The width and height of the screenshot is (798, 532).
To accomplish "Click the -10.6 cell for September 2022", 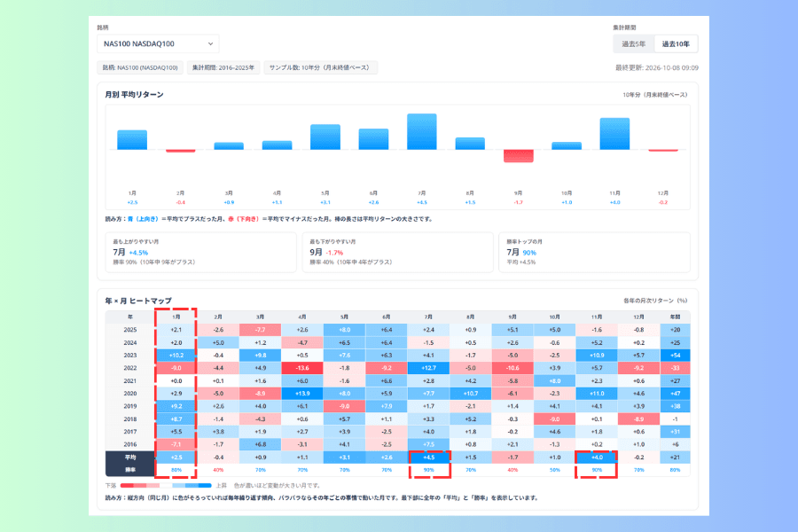I will [x=512, y=368].
